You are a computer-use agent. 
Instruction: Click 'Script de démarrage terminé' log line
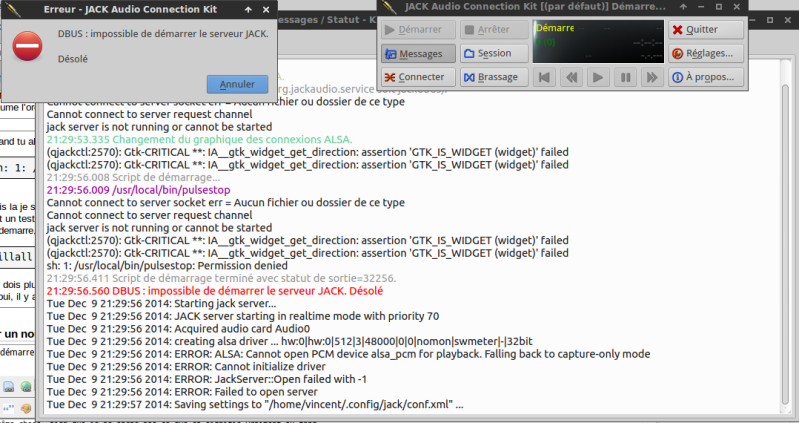(221, 278)
